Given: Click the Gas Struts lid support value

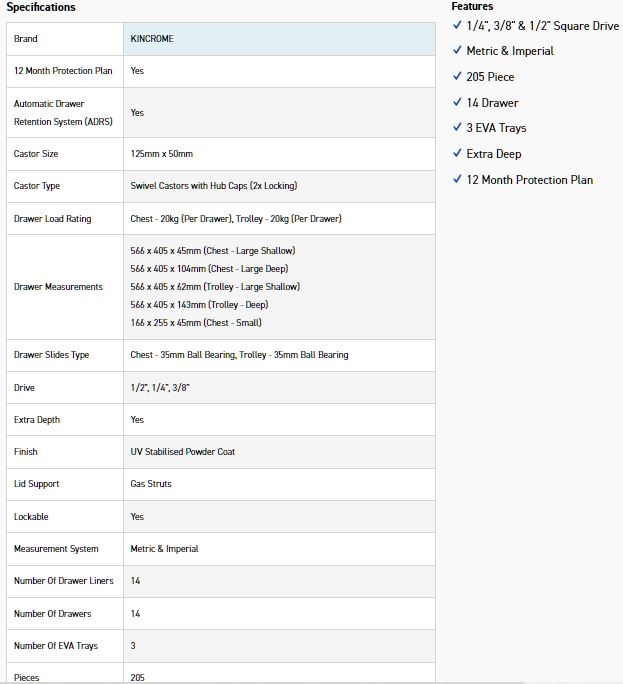Looking at the screenshot, I should 151,484.
